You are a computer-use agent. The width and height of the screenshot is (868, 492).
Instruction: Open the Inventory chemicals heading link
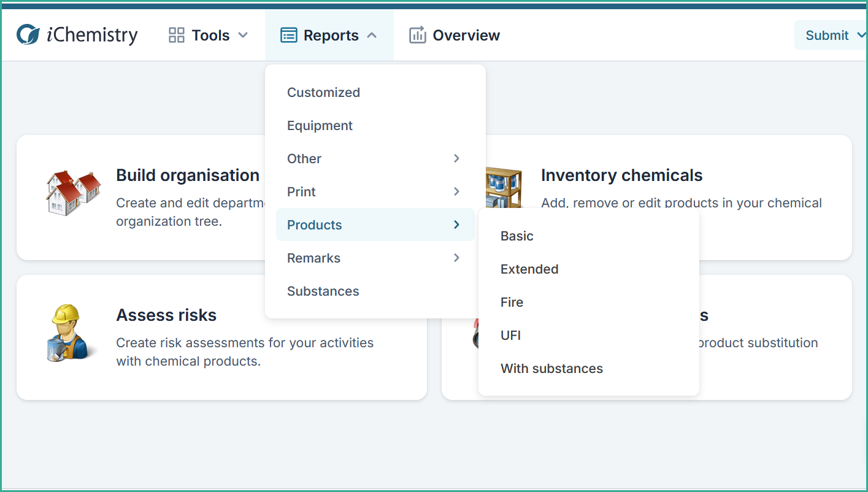621,175
